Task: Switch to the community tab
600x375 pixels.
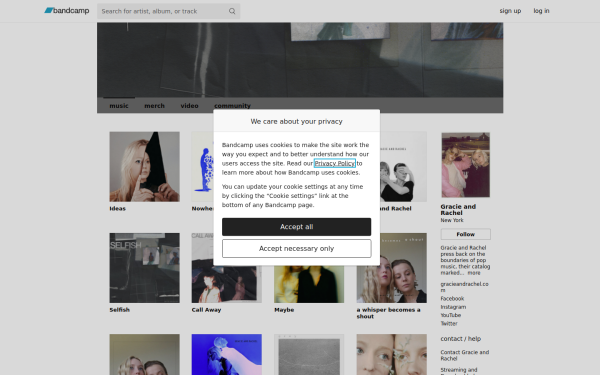Action: coord(232,106)
